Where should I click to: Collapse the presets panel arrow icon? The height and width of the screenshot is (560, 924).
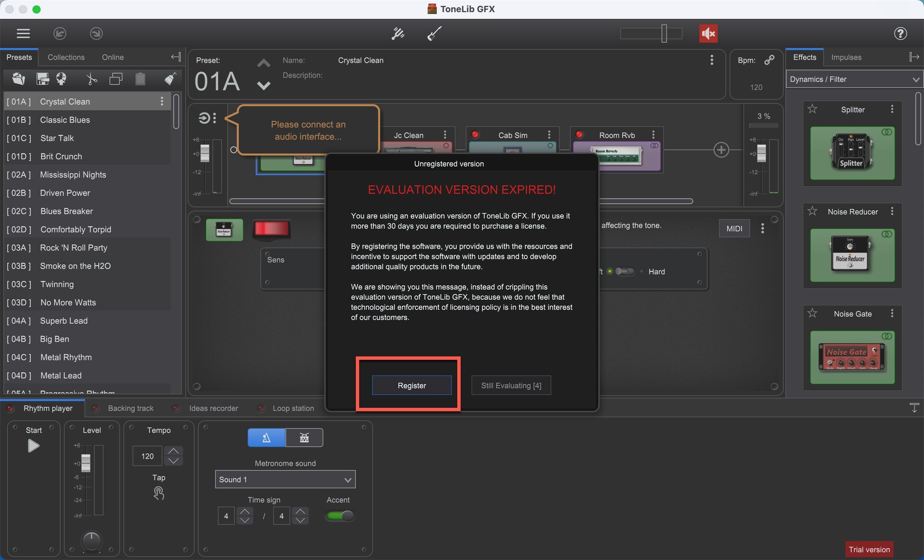pos(176,57)
